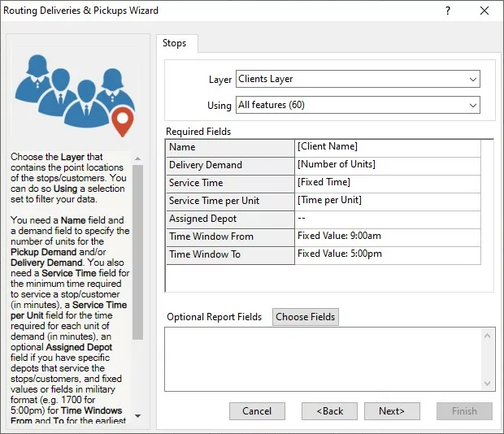This screenshot has width=504, height=434.
Task: Open the Layer dropdown
Action: coord(358,79)
